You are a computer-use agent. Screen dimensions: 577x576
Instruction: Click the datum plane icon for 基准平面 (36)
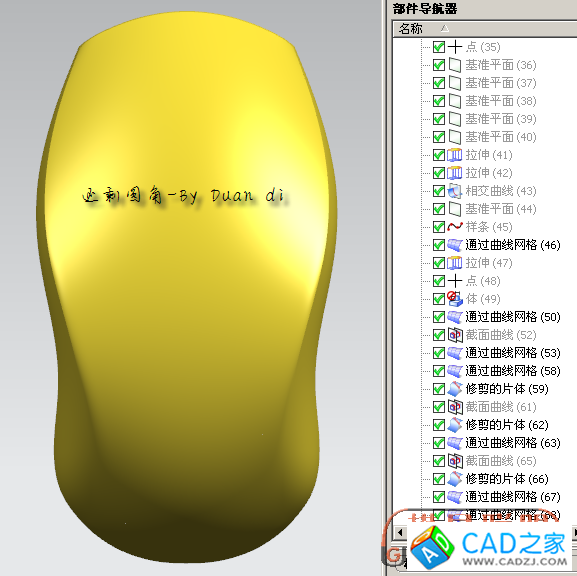[x=454, y=65]
